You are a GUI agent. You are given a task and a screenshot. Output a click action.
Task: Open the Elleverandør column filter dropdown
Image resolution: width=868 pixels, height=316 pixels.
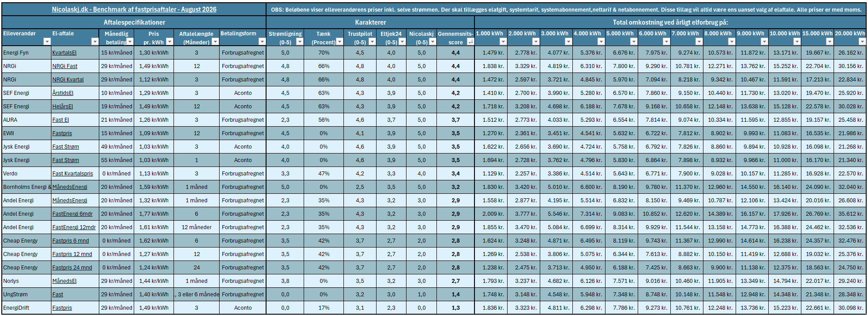click(x=47, y=42)
